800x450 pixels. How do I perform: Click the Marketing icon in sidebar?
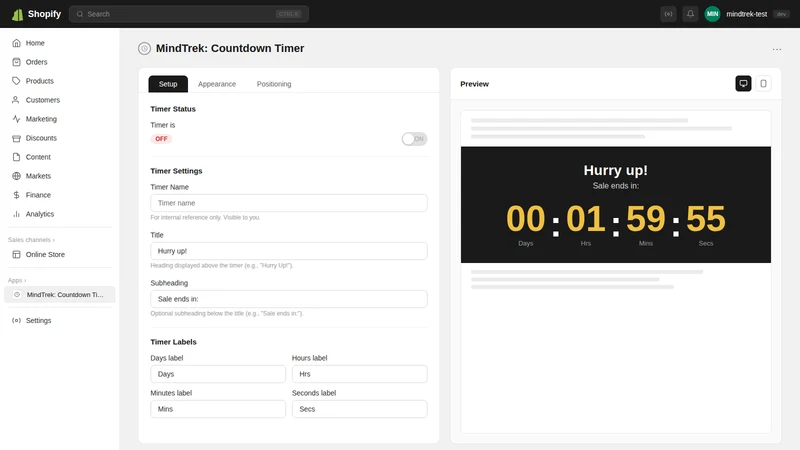click(16, 119)
